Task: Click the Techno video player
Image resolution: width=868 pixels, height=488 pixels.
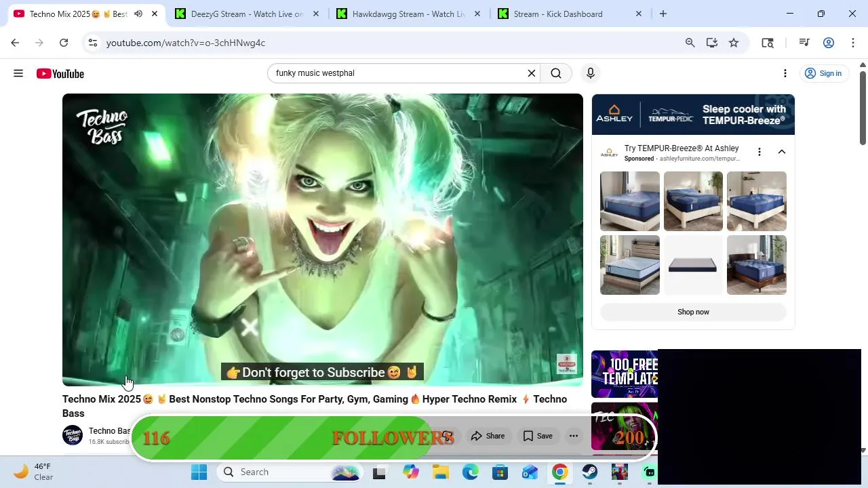Action: tap(323, 240)
